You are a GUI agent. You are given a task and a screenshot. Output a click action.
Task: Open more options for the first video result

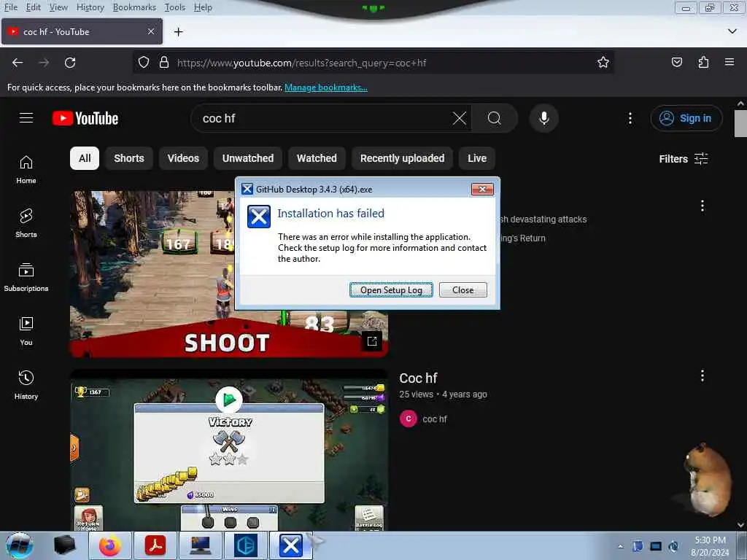(x=703, y=206)
